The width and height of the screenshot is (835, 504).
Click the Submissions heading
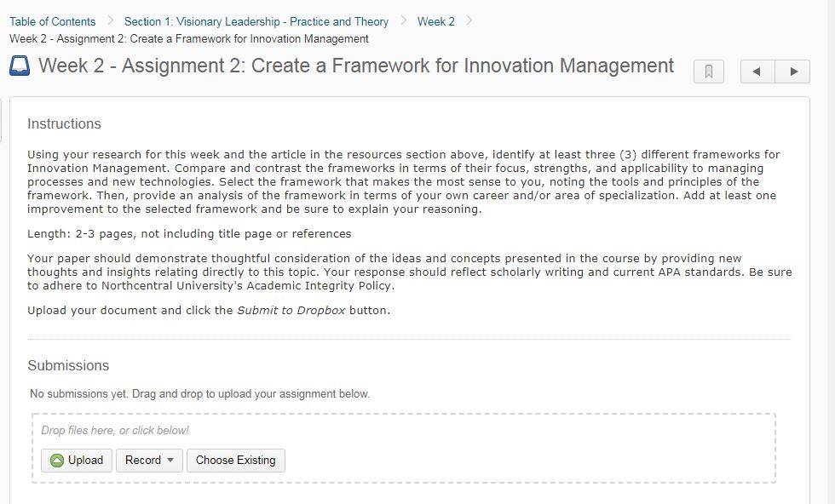click(68, 365)
